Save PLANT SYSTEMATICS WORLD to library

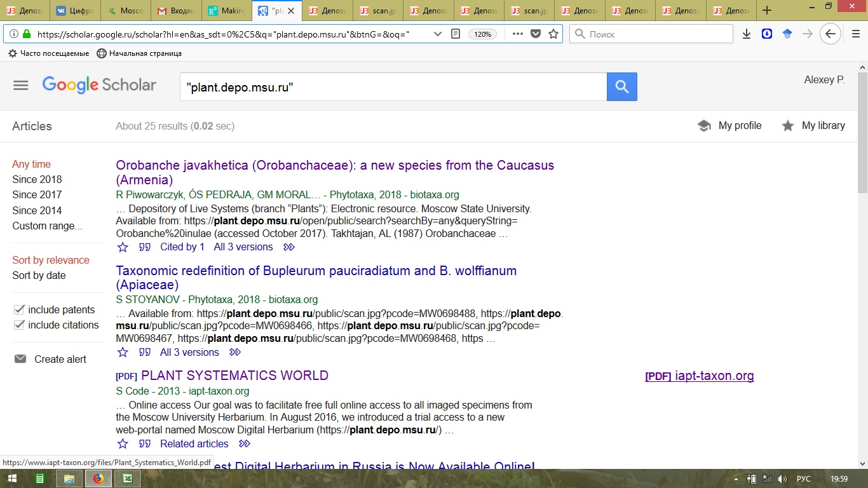(x=123, y=444)
